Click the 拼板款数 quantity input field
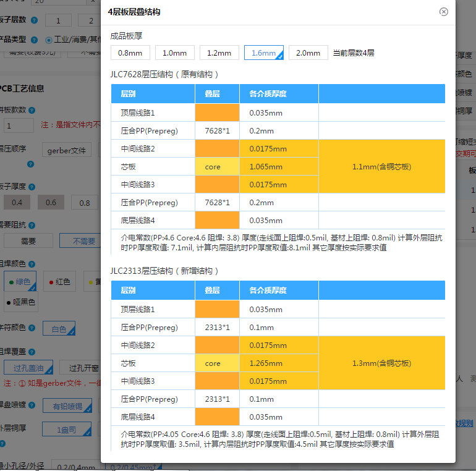This screenshot has height=471, width=476. (x=19, y=126)
